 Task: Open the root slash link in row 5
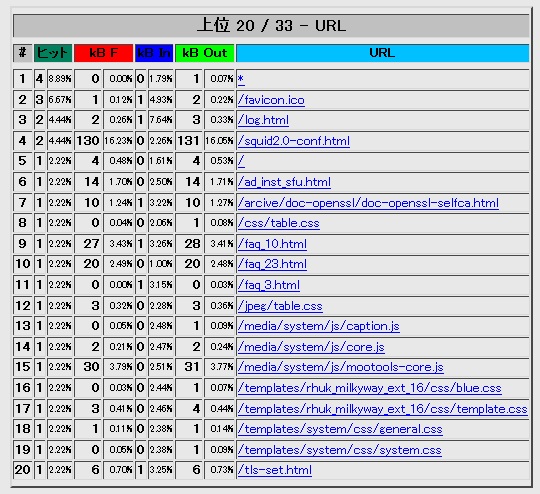pyautogui.click(x=241, y=161)
